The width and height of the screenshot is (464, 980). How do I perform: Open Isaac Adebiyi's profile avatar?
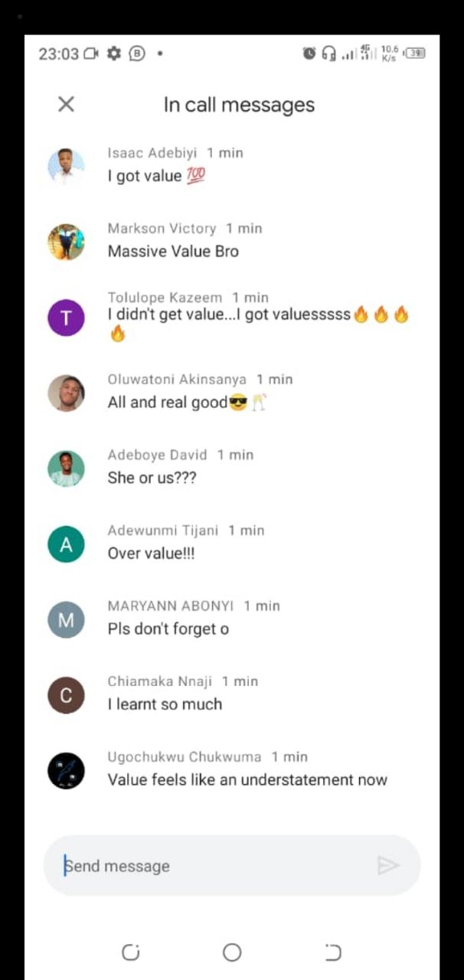(66, 166)
